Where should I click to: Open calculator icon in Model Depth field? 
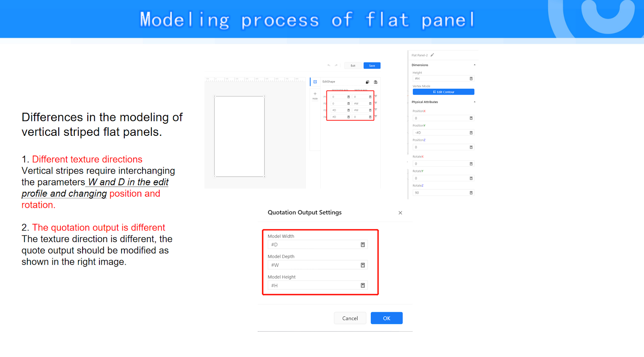pos(363,265)
